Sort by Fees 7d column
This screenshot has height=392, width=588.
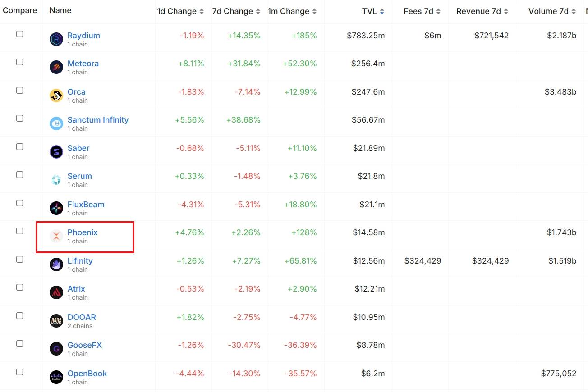click(423, 11)
